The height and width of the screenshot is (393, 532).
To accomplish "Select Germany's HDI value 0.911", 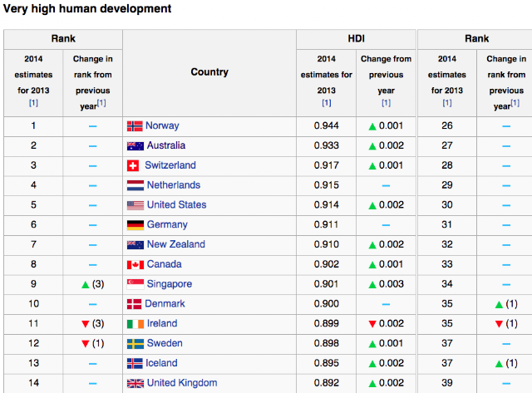I will [x=326, y=224].
